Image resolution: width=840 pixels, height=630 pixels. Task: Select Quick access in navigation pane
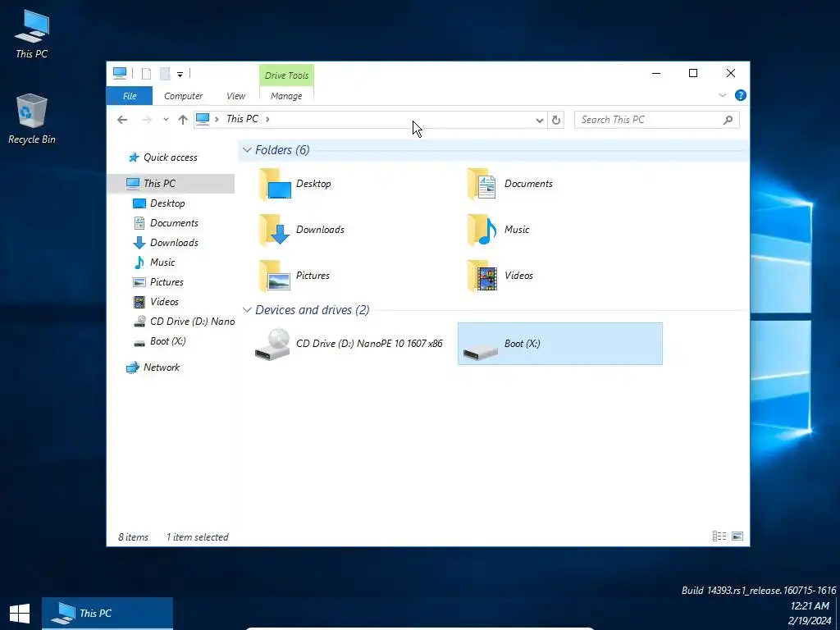(x=171, y=157)
